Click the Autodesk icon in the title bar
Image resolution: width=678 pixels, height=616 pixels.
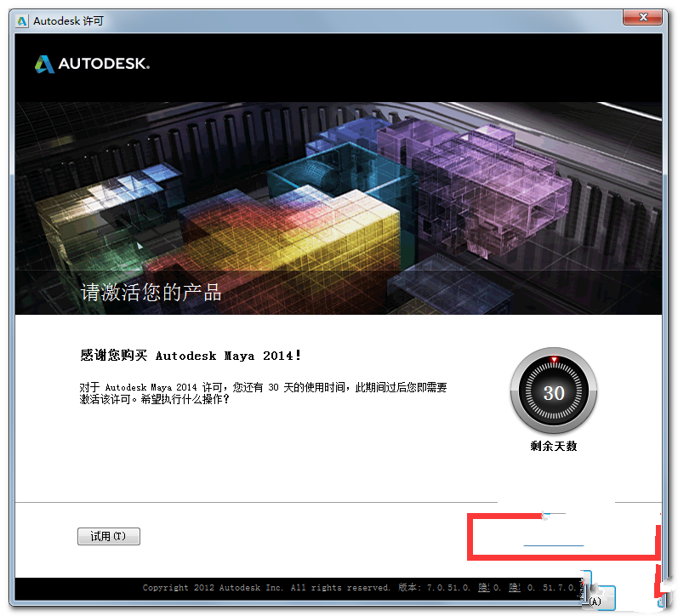(x=21, y=20)
